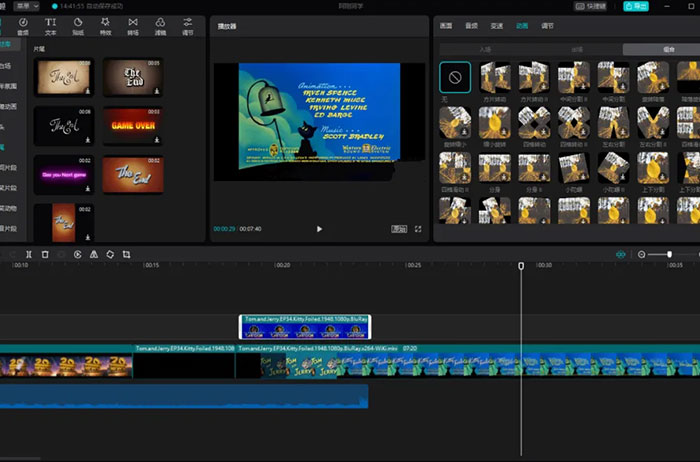Screen dimensions: 700x462
Task: Select the split clip tool in timeline toolbar
Action: click(29, 254)
